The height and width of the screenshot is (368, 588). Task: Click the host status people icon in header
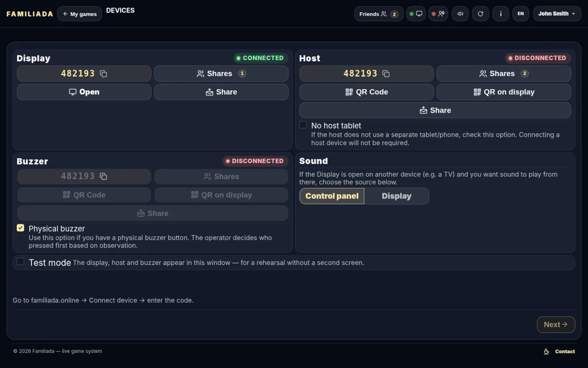[x=438, y=14]
